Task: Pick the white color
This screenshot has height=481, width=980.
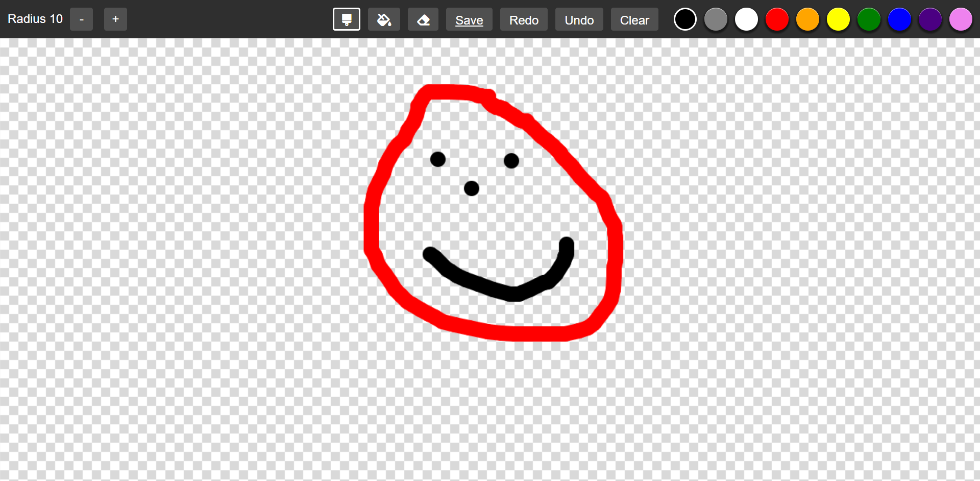Action: tap(746, 19)
